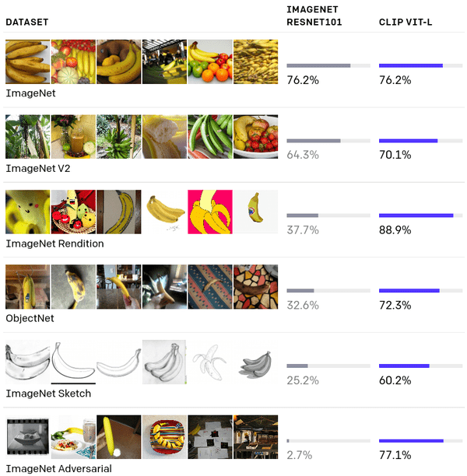This screenshot has height=476, width=467.
Task: Select the single stickered banana on white thumbnail
Action: point(256,212)
